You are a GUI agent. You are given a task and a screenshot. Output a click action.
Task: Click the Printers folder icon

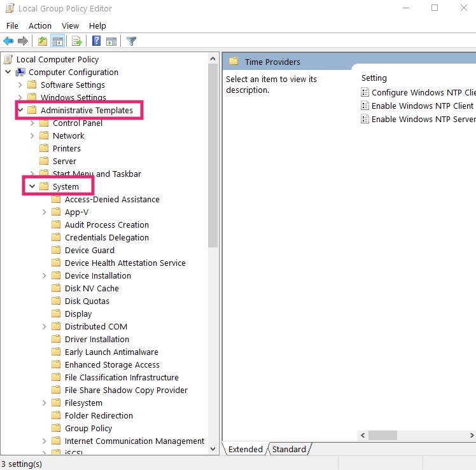coord(44,148)
